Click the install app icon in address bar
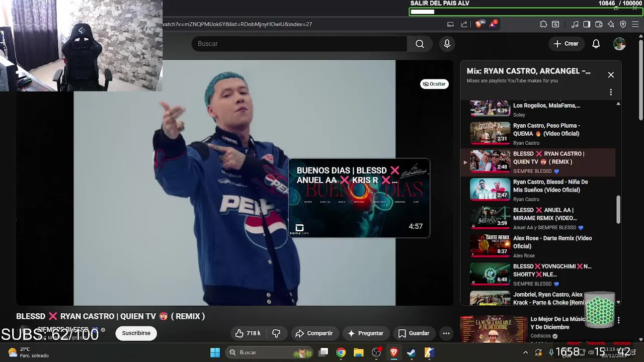The image size is (644, 362). tap(451, 24)
